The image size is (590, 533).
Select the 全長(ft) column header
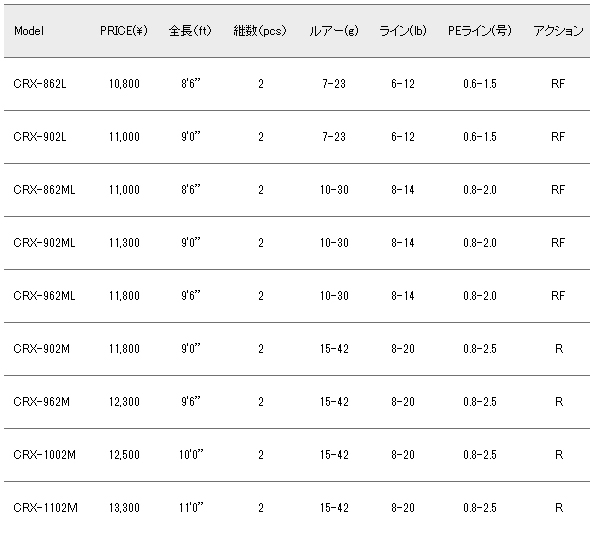[x=190, y=31]
